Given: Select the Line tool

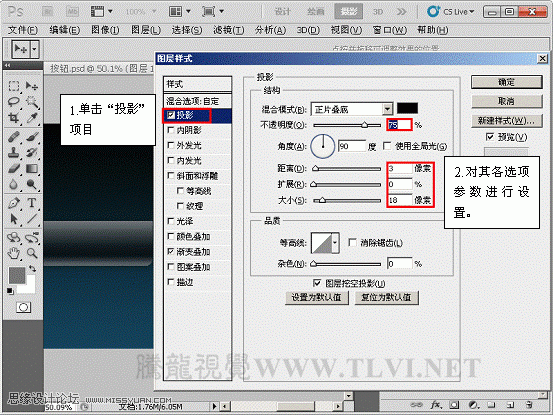Looking at the screenshot, I should 32,219.
